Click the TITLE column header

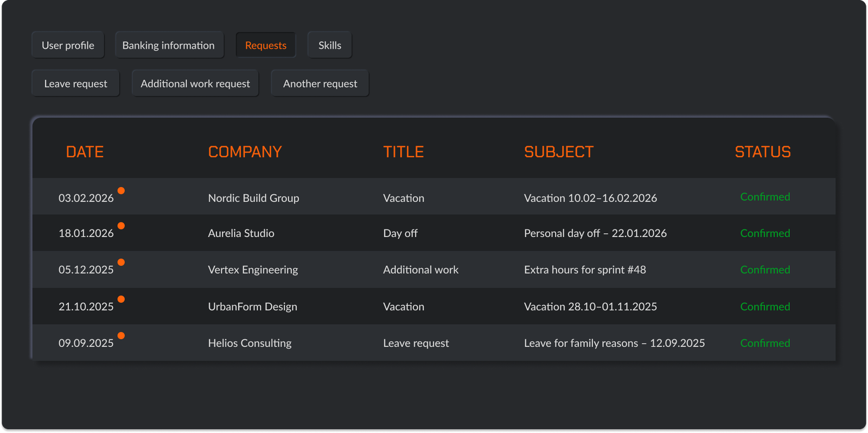(404, 152)
